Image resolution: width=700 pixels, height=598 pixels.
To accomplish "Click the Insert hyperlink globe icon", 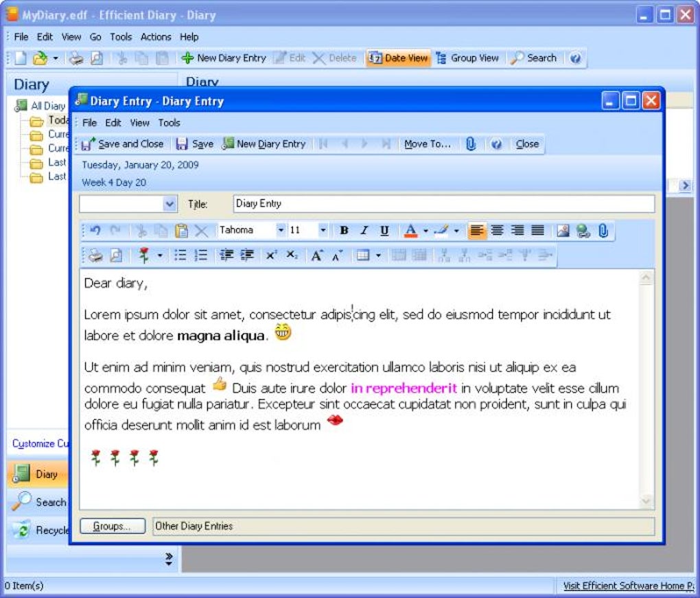I will click(583, 231).
